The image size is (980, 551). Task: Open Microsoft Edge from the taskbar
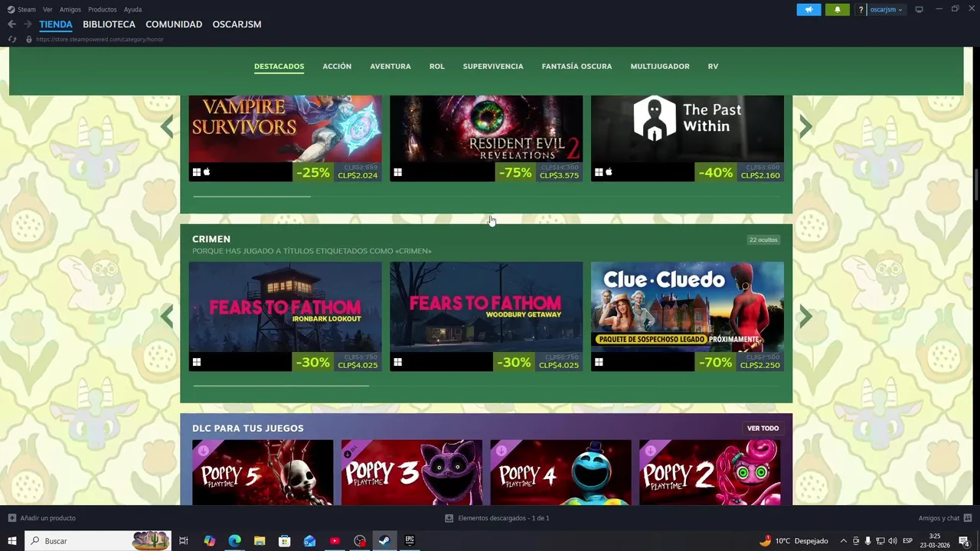[x=234, y=541]
